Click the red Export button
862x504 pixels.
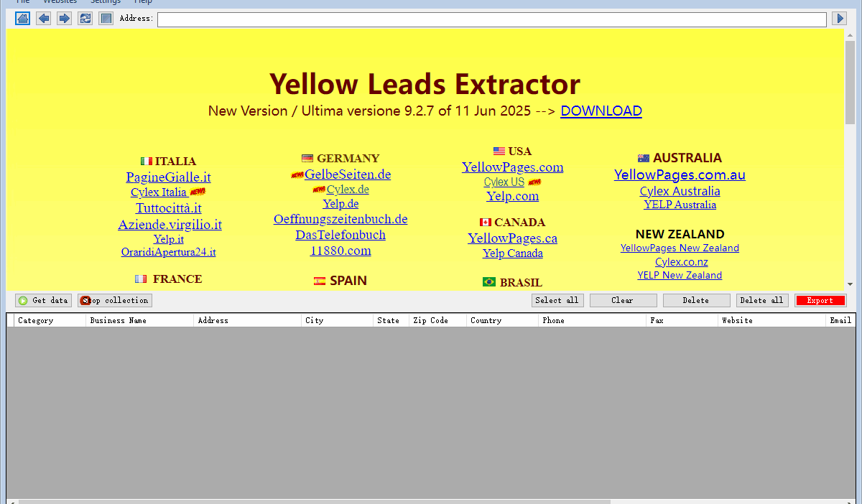[820, 301]
